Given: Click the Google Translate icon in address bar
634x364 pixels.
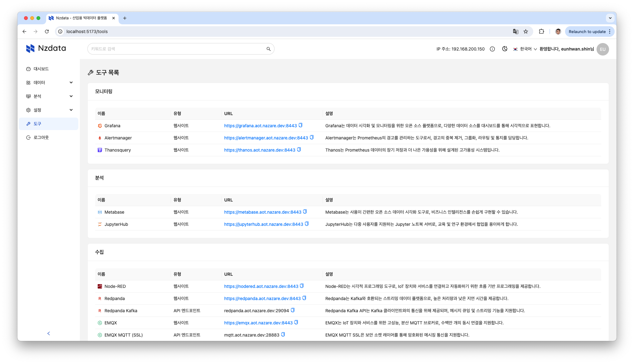Looking at the screenshot, I should coord(515,32).
